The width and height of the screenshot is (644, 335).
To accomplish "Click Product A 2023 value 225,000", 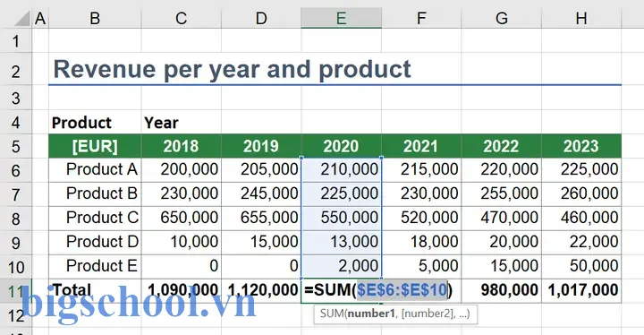I will [581, 169].
